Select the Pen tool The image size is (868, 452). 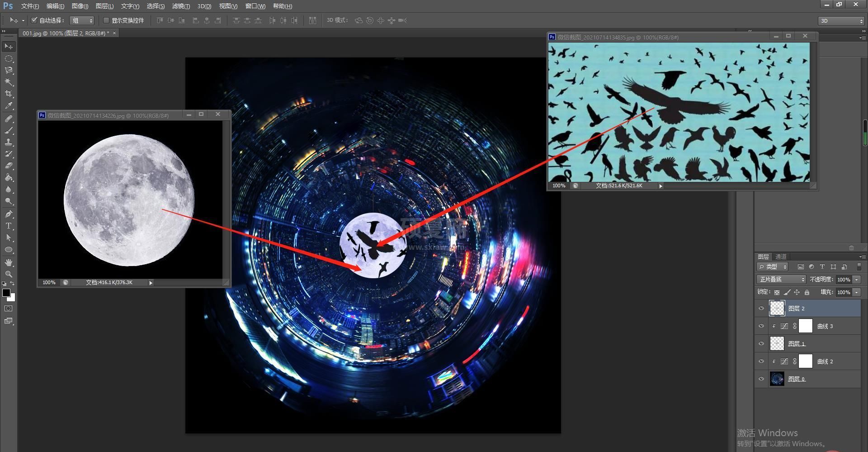(x=9, y=214)
